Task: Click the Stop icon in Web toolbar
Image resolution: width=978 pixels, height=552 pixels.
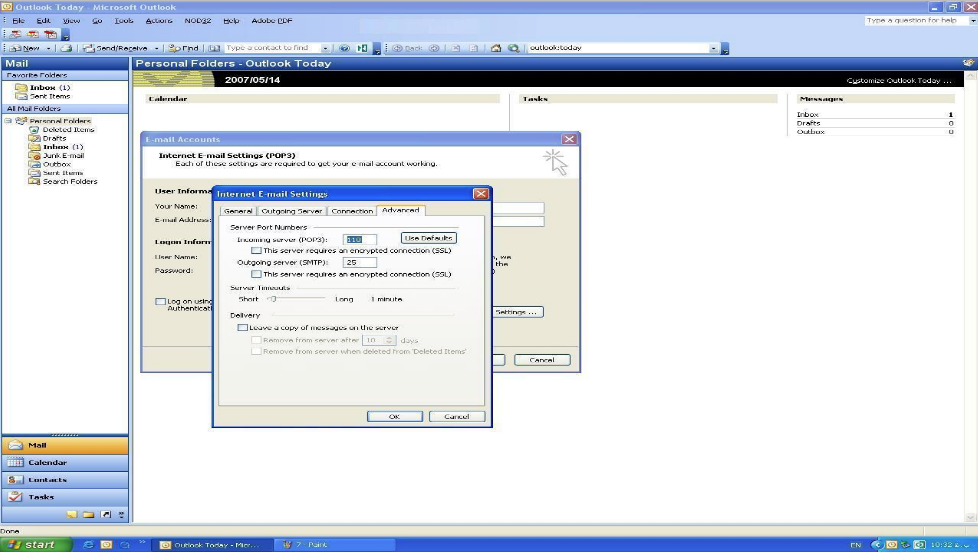Action: pyautogui.click(x=456, y=48)
